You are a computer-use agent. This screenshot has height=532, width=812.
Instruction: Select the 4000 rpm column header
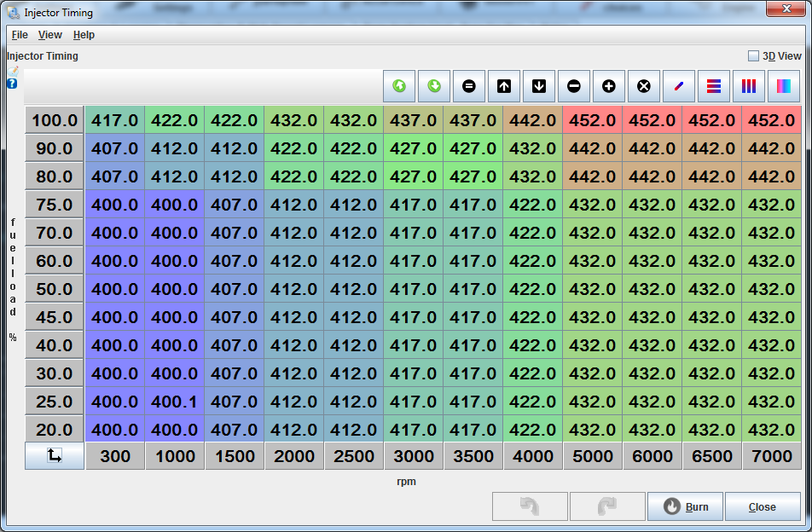pyautogui.click(x=533, y=456)
